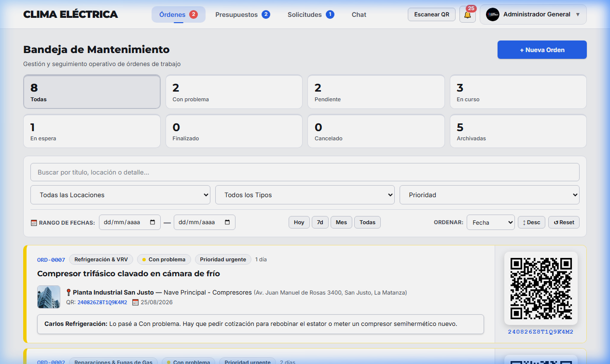Focus the search by título input field
This screenshot has width=610, height=364.
click(x=305, y=172)
